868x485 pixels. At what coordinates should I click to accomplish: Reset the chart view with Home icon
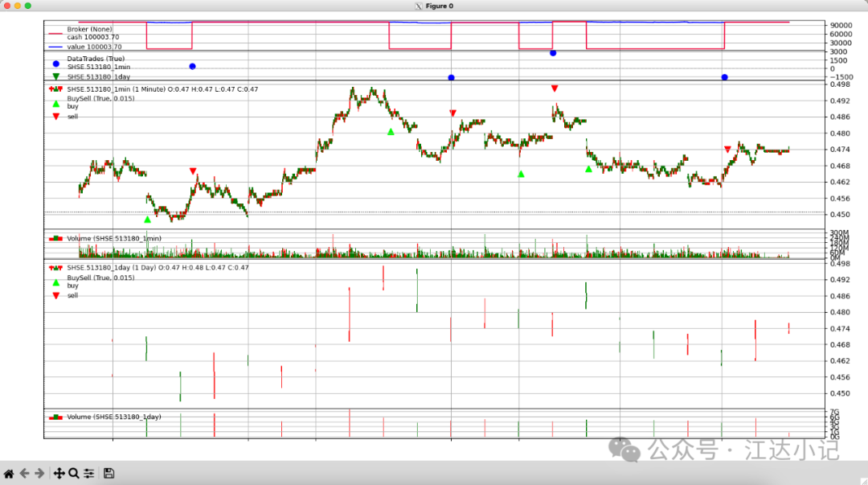9,474
